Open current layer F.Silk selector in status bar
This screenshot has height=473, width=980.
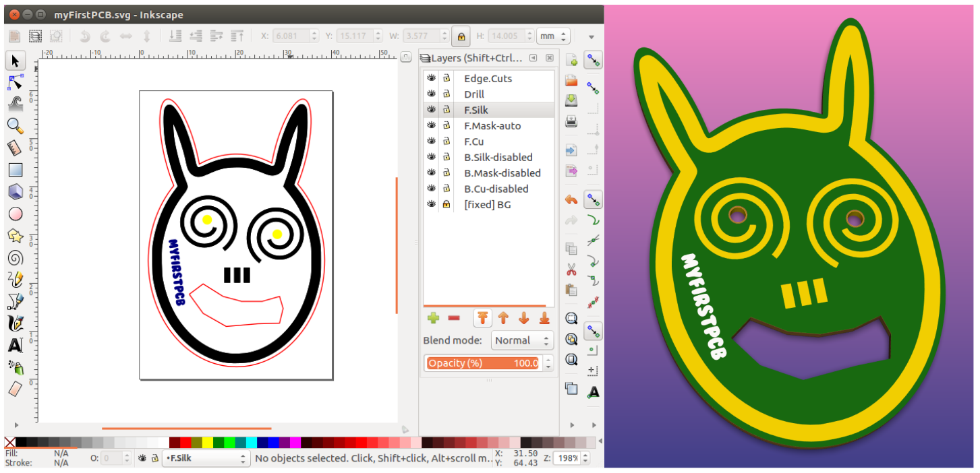pyautogui.click(x=207, y=458)
